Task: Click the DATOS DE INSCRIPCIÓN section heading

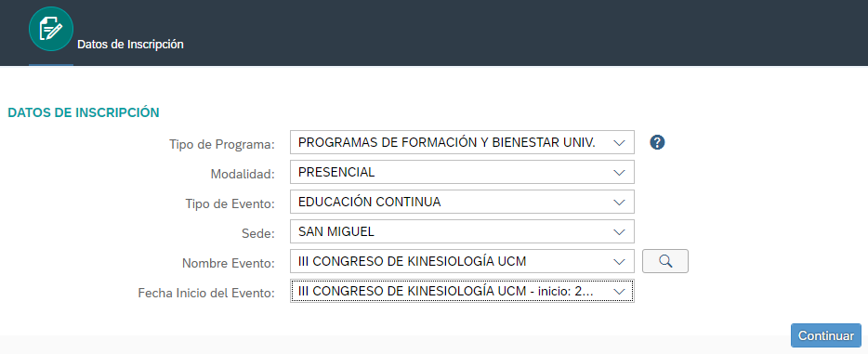Action: tap(84, 112)
